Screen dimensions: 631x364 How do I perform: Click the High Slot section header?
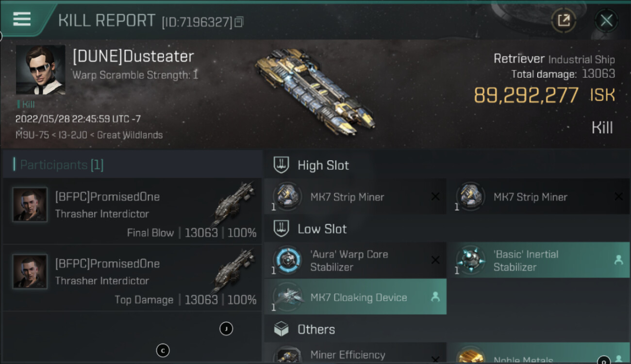(323, 165)
